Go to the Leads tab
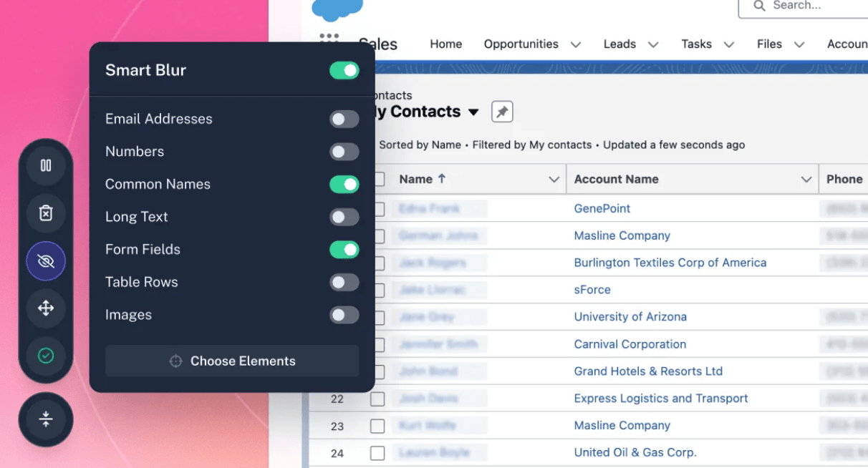This screenshot has width=868, height=468. click(x=619, y=44)
